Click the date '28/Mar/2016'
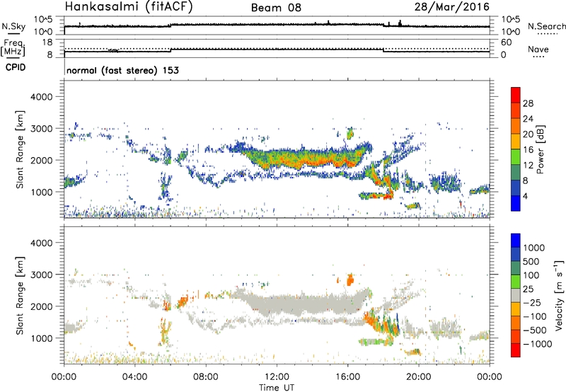The width and height of the screenshot is (566, 392). [x=452, y=6]
